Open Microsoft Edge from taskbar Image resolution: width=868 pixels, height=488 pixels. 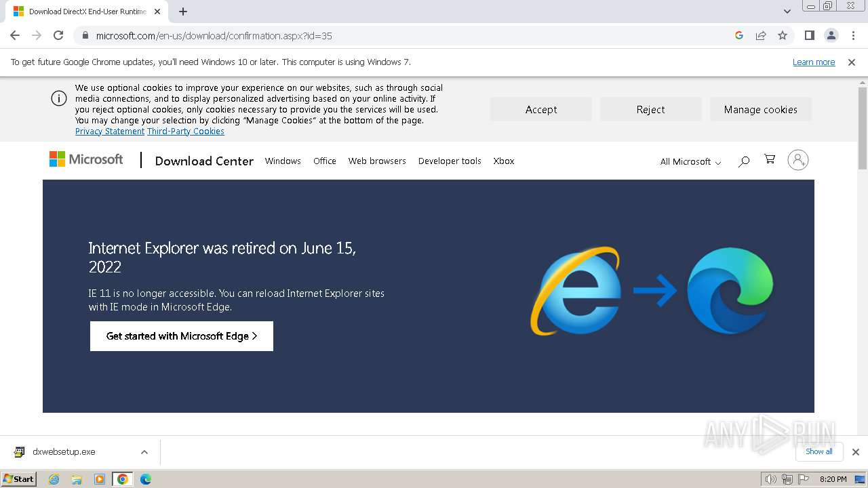click(x=146, y=479)
